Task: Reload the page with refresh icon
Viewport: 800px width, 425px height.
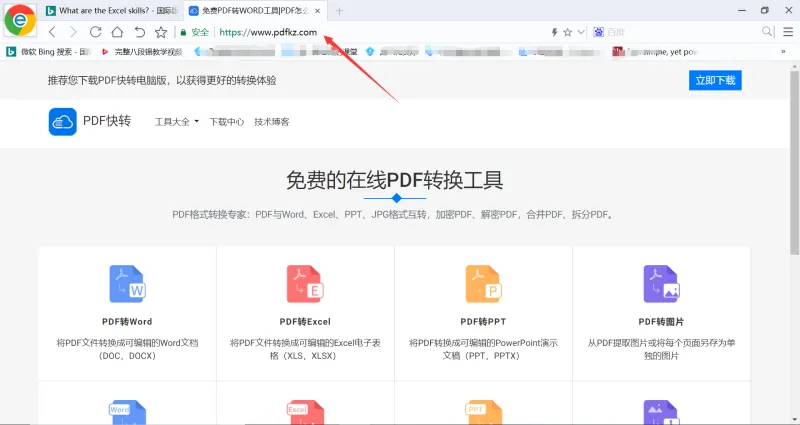Action: pos(95,32)
